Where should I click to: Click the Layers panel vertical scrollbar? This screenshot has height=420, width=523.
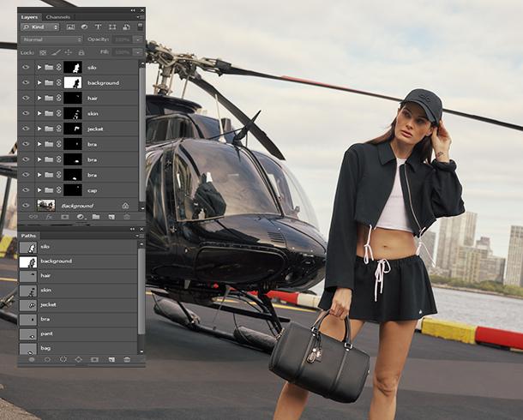(x=141, y=135)
